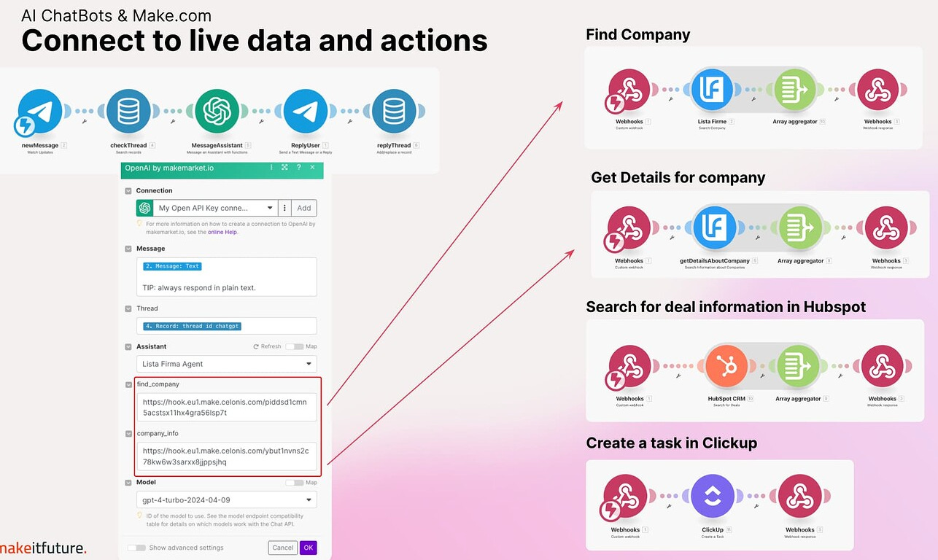This screenshot has width=938, height=560.
Task: Click Webhook response module in Find Company scenario
Action: [x=878, y=90]
